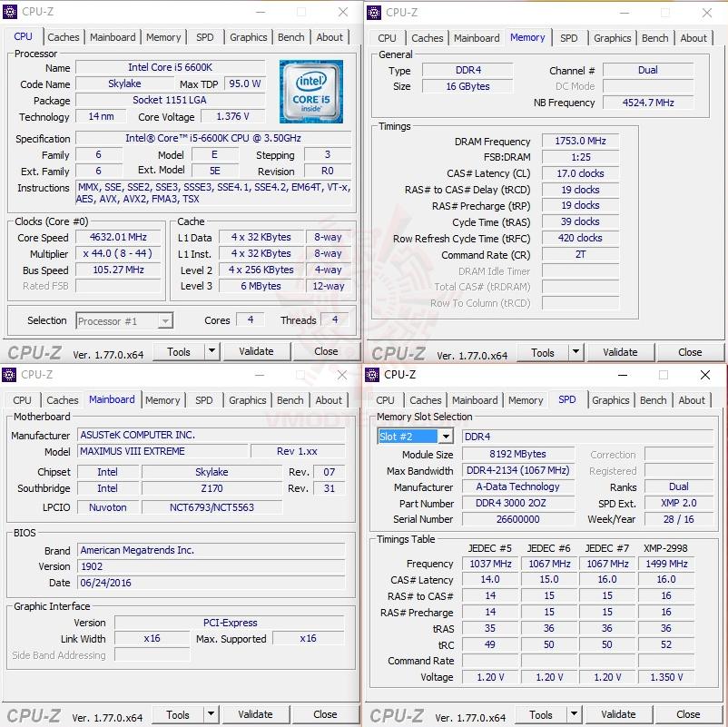Switch to the About tab in the SPD window
Image resolution: width=728 pixels, height=727 pixels.
(692, 400)
